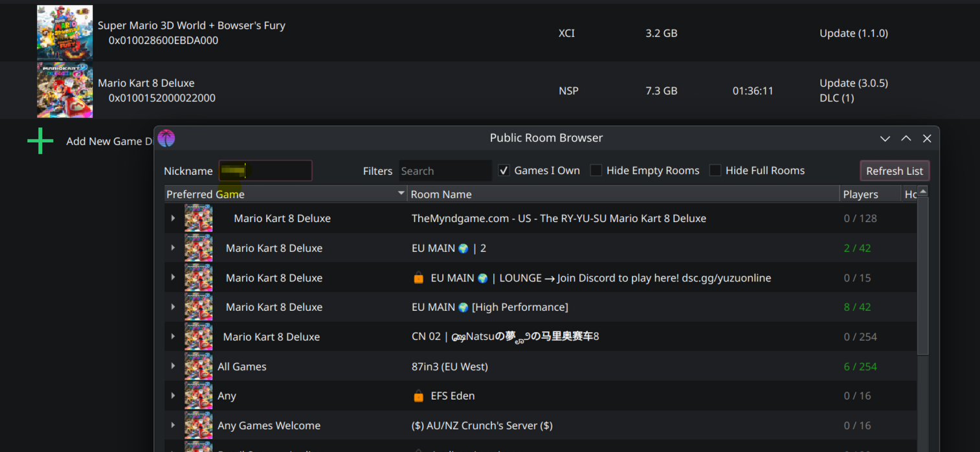The height and width of the screenshot is (452, 980).
Task: Click game icon in EU MAIN High Performance row
Action: (198, 307)
